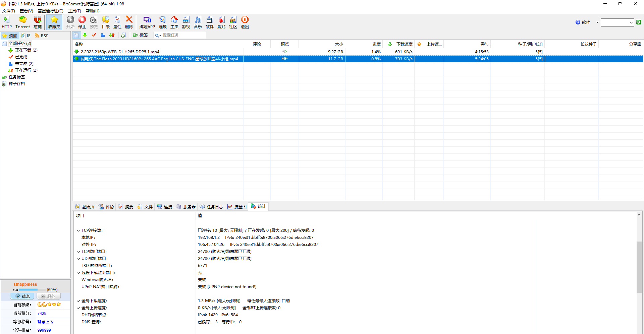Open the 工具(T) menu

[x=74, y=11]
